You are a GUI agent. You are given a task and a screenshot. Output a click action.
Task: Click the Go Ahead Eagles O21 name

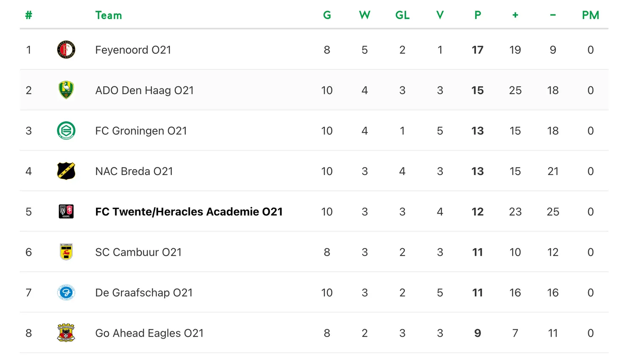coord(149,333)
